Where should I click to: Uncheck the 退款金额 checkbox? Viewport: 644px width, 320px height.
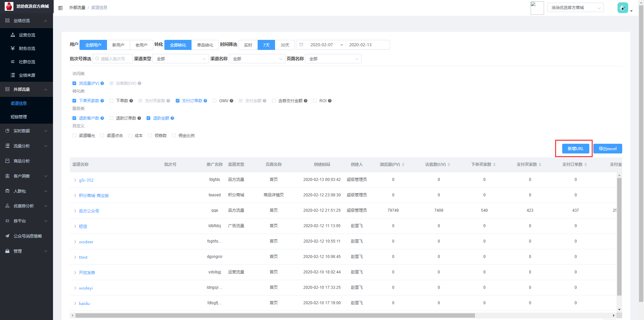148,118
